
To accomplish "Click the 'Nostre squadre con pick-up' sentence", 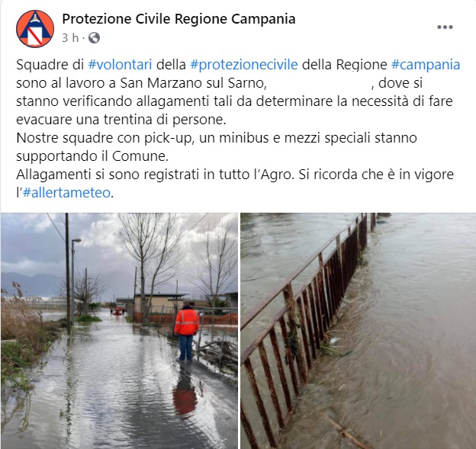I will (x=217, y=147).
